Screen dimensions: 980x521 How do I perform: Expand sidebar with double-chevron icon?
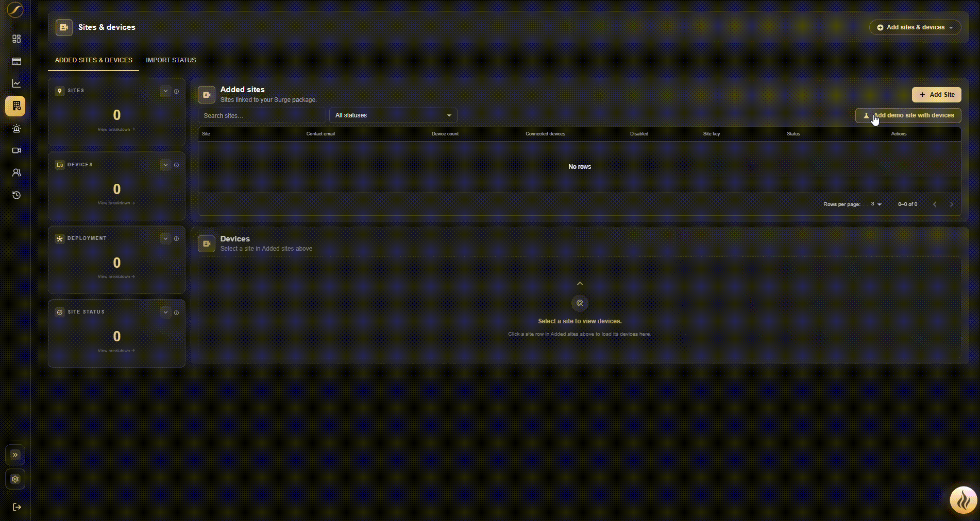point(15,455)
